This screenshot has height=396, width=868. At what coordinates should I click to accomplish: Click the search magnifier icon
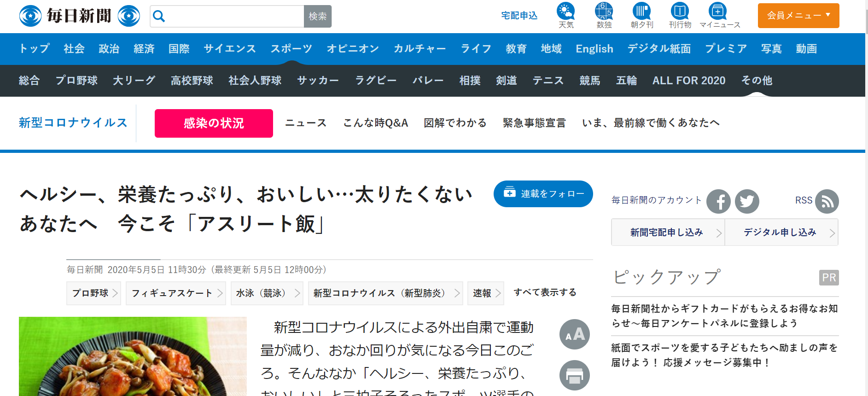pos(159,16)
